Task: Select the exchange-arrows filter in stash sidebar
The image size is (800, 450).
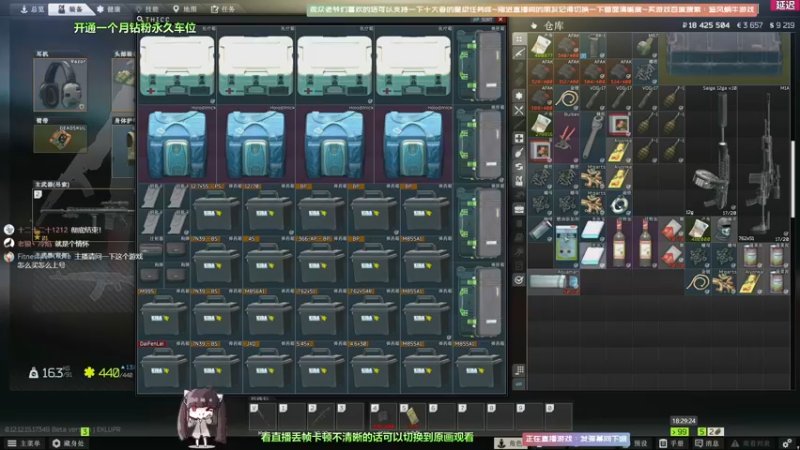Action: [519, 166]
